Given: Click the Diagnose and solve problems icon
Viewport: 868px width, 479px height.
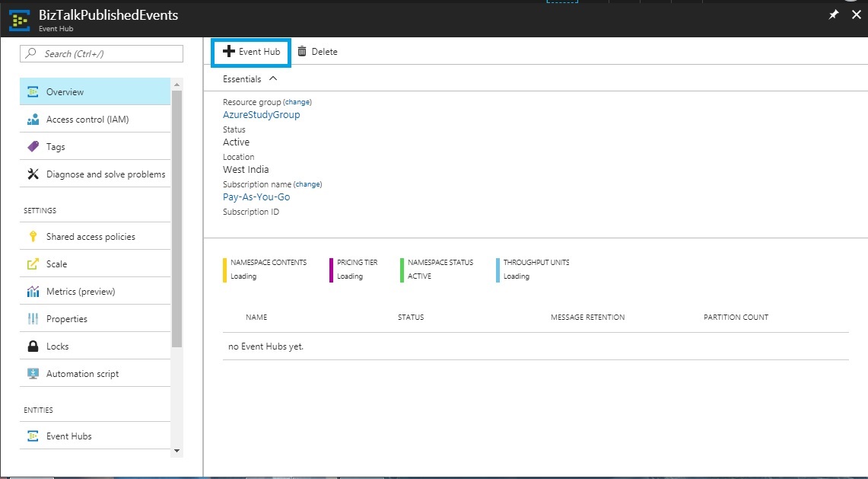Looking at the screenshot, I should [x=33, y=174].
